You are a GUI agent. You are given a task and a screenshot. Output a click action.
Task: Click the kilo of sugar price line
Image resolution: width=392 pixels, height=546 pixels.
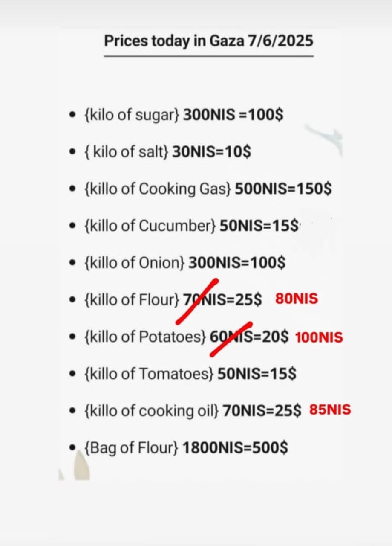click(184, 116)
